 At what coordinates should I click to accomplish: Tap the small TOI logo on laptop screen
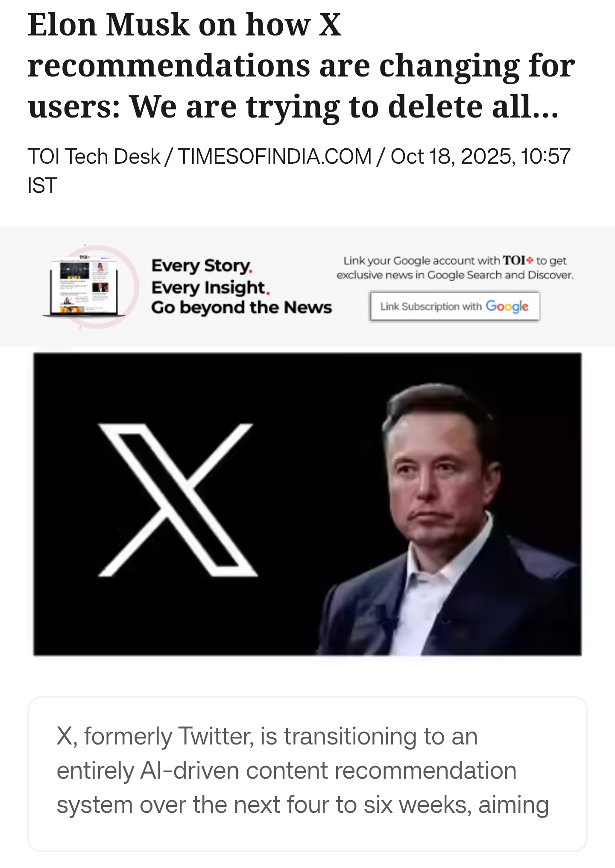[84, 257]
